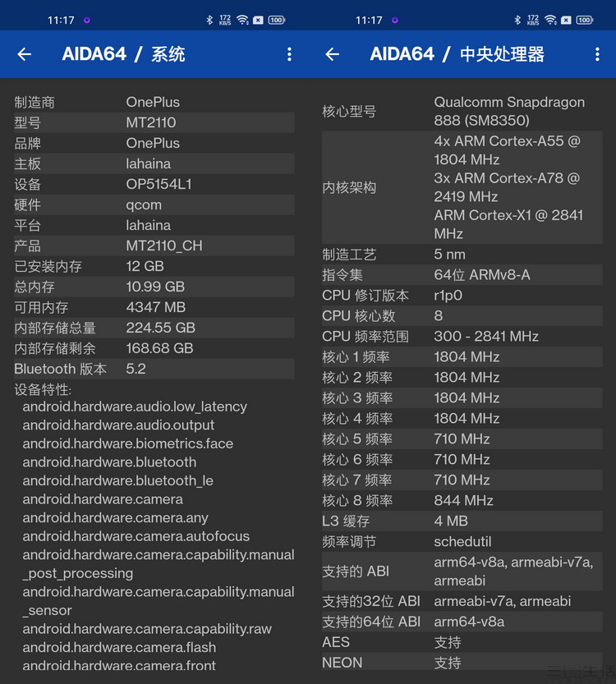Tap battery indicator in right status bar

(x=585, y=20)
